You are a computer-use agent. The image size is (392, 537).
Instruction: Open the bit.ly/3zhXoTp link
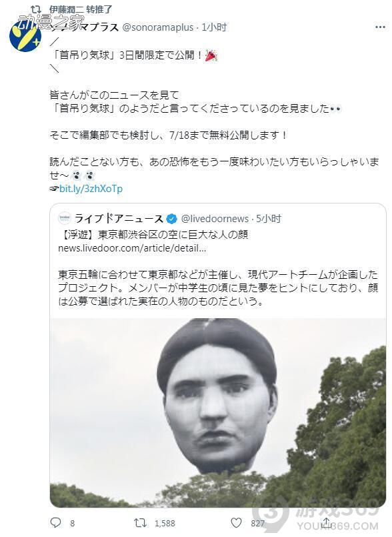91,189
